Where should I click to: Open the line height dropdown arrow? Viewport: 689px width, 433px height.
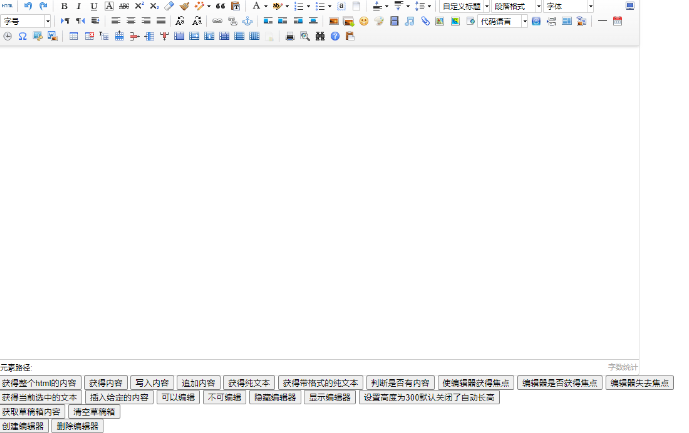[x=429, y=6]
